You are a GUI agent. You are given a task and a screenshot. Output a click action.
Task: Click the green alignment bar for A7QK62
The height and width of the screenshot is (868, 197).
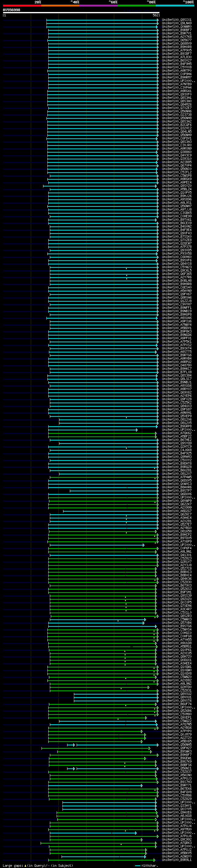coord(103,433)
